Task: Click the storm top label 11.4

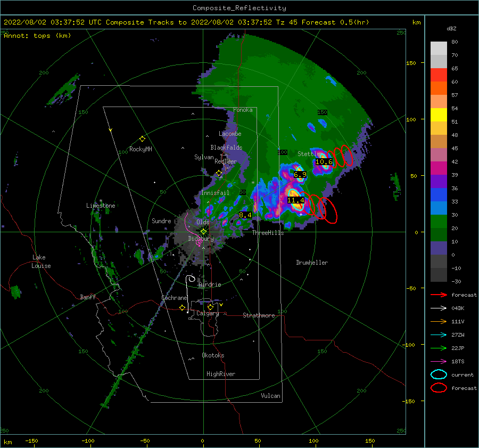Action: tap(296, 200)
